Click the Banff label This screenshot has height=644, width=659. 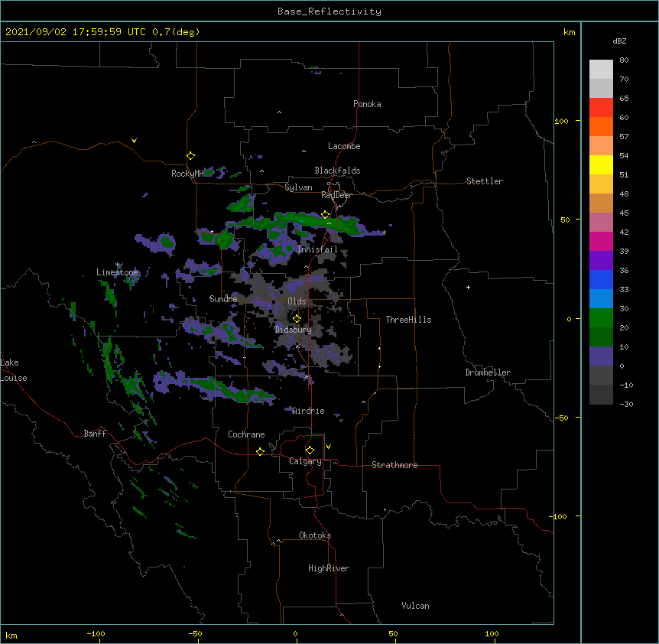[x=95, y=434]
